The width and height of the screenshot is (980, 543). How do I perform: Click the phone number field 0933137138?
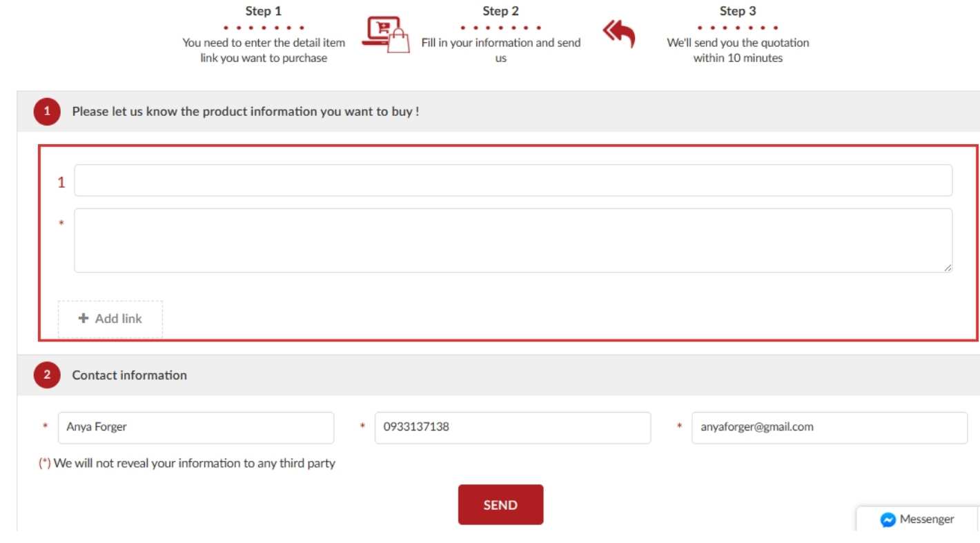tap(512, 428)
